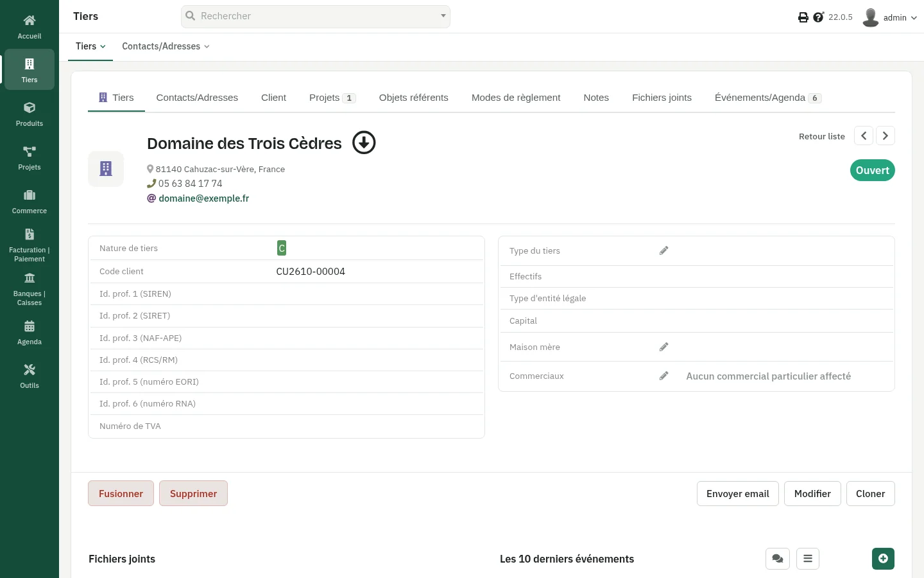This screenshot has height=578, width=924.
Task: Switch to the Notes tab
Action: [596, 98]
